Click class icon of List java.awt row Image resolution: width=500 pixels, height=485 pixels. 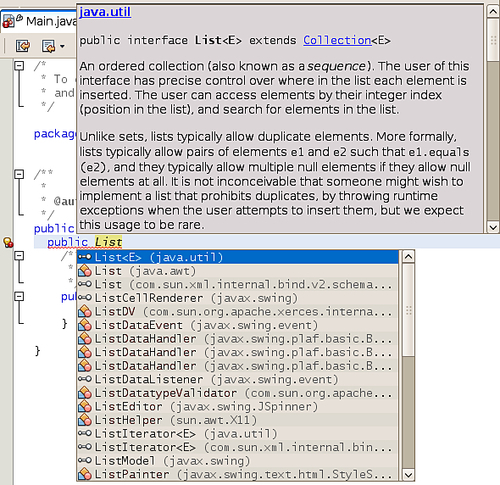pos(85,271)
